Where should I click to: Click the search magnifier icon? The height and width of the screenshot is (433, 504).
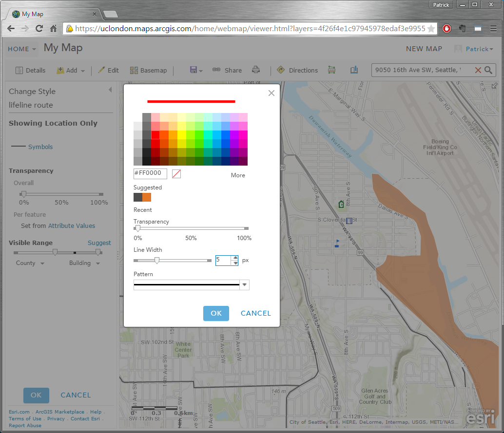point(488,70)
